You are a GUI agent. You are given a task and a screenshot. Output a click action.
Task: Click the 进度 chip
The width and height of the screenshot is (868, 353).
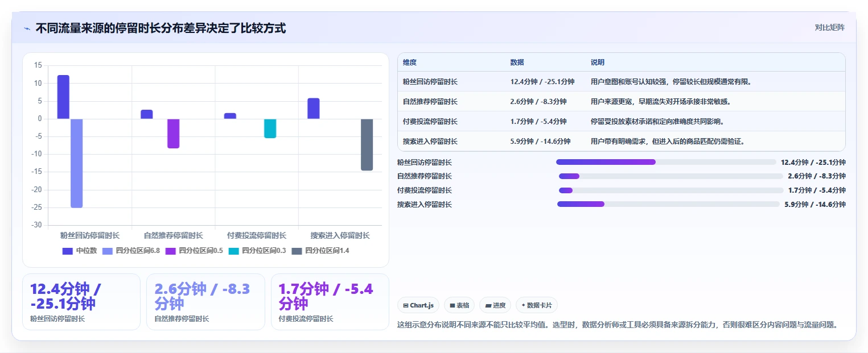coord(495,305)
